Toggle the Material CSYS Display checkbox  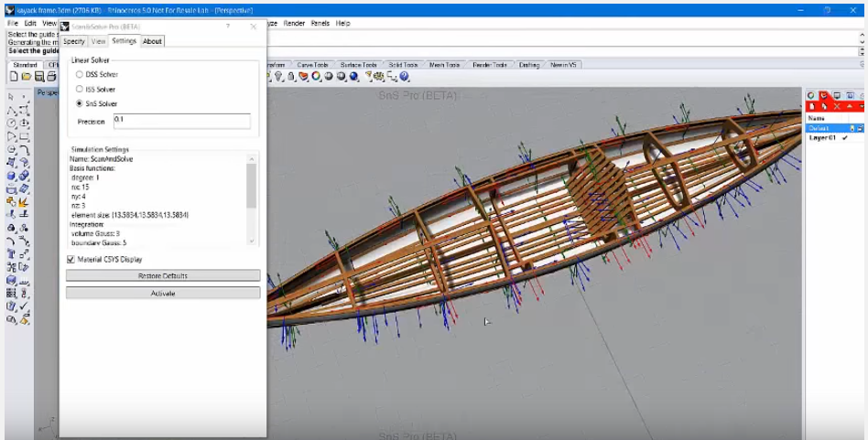[71, 259]
